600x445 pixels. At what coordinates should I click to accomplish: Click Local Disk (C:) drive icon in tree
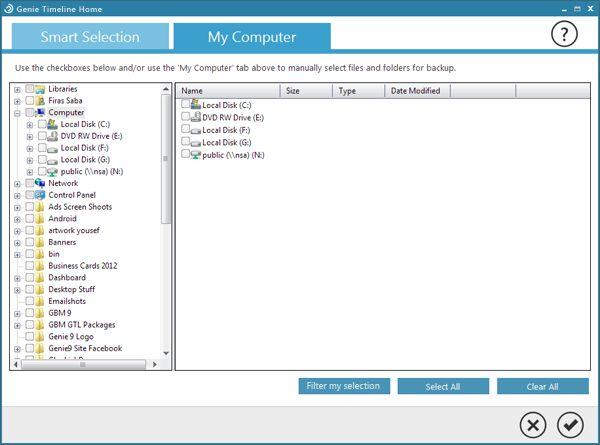point(52,124)
